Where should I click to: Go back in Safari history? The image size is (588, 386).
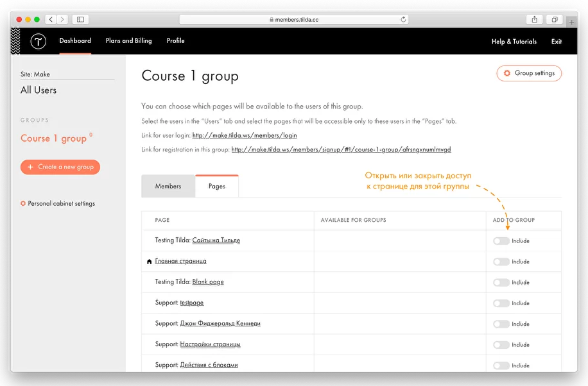[x=51, y=19]
